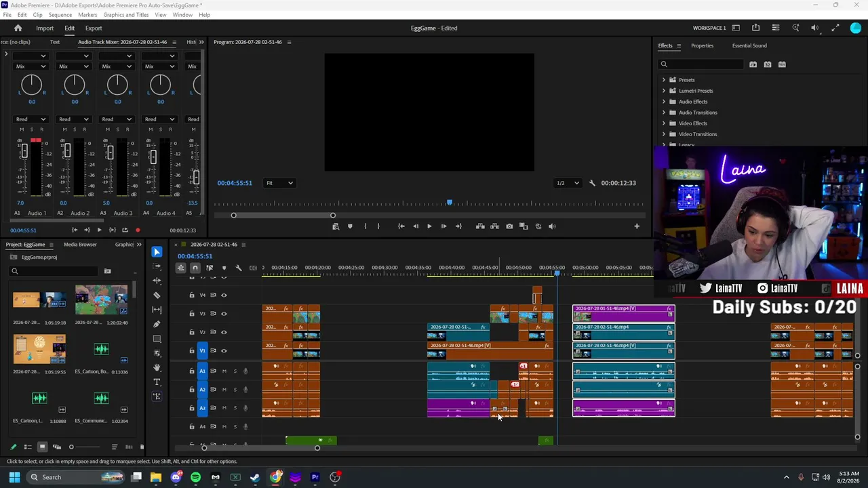Open Audio 1 automation mode Read dropdown
The width and height of the screenshot is (868, 488).
coord(31,119)
